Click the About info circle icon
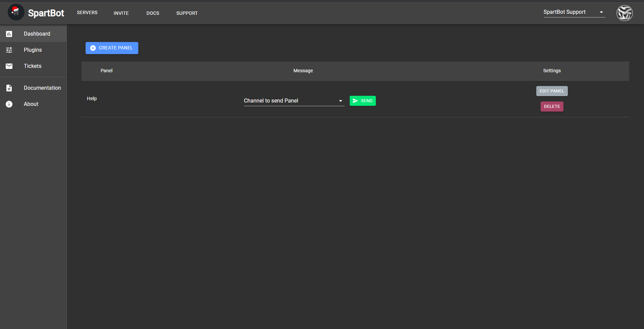 (9, 104)
